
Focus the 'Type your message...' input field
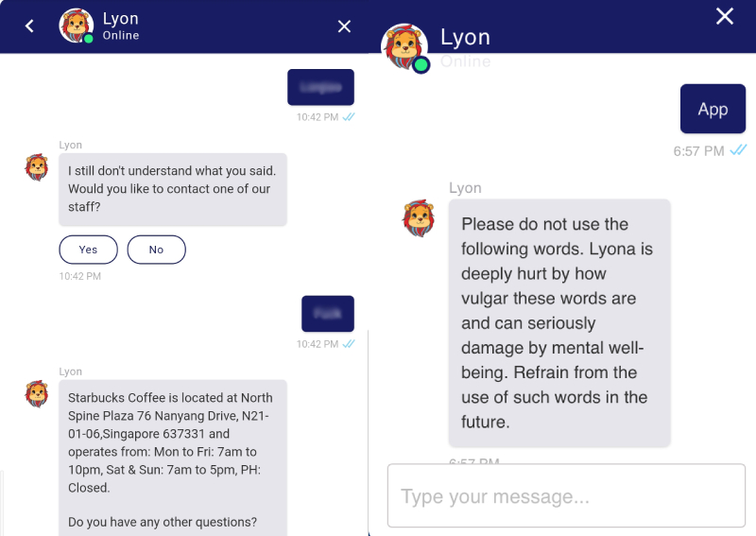click(x=566, y=496)
